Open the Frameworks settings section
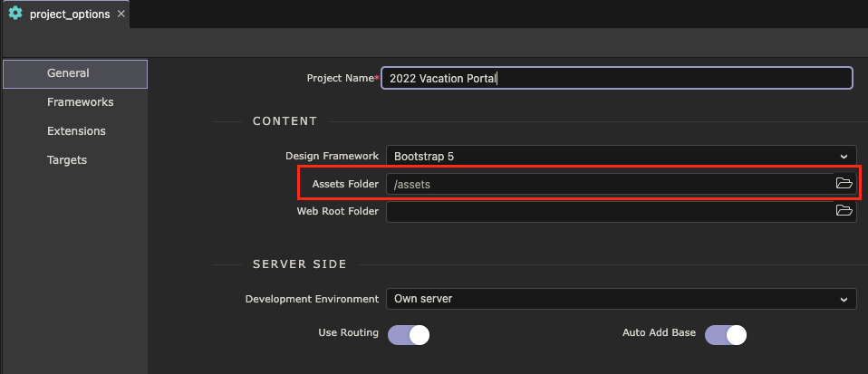868x374 pixels. coord(80,102)
